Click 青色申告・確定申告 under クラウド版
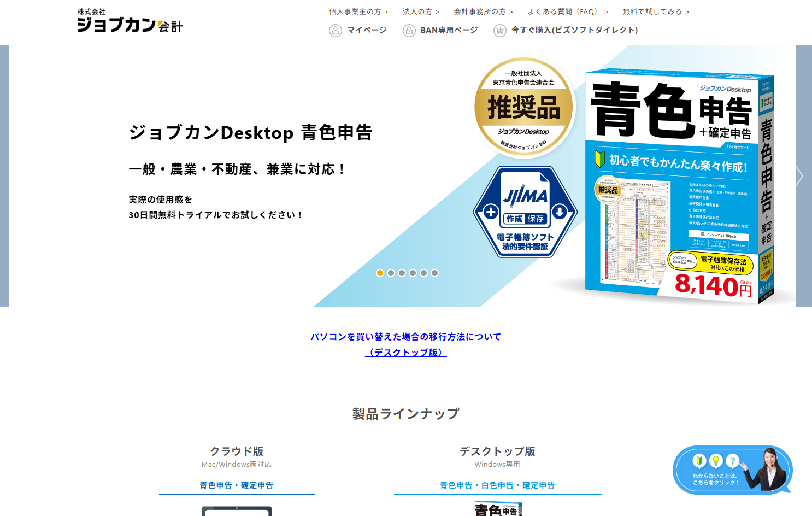Image resolution: width=812 pixels, height=516 pixels. 237,485
